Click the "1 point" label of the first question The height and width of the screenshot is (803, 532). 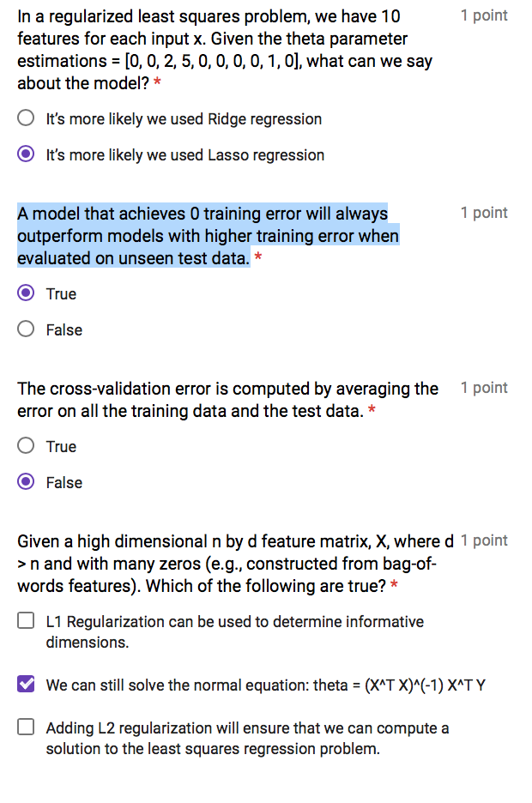483,15
